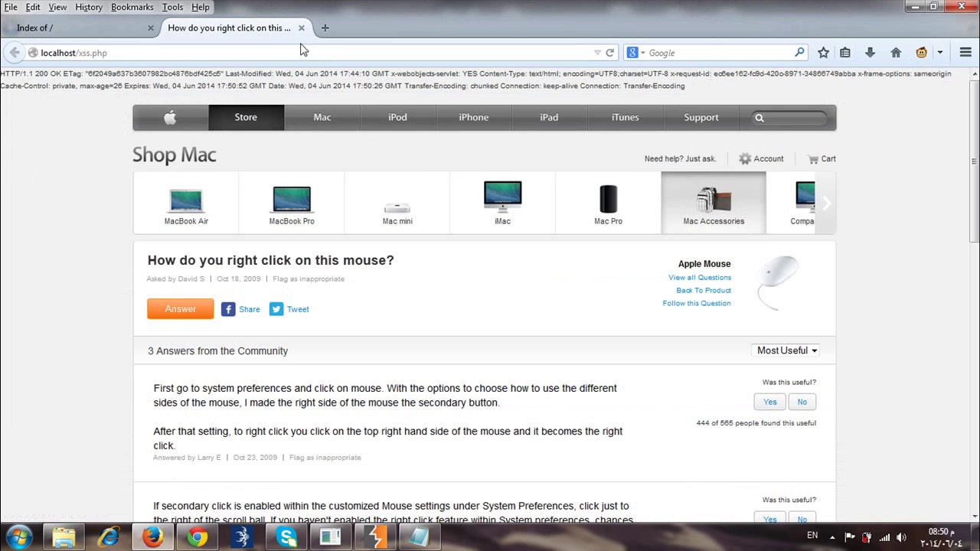Open the shopping Cart icon
The height and width of the screenshot is (551, 980).
pyautogui.click(x=813, y=159)
